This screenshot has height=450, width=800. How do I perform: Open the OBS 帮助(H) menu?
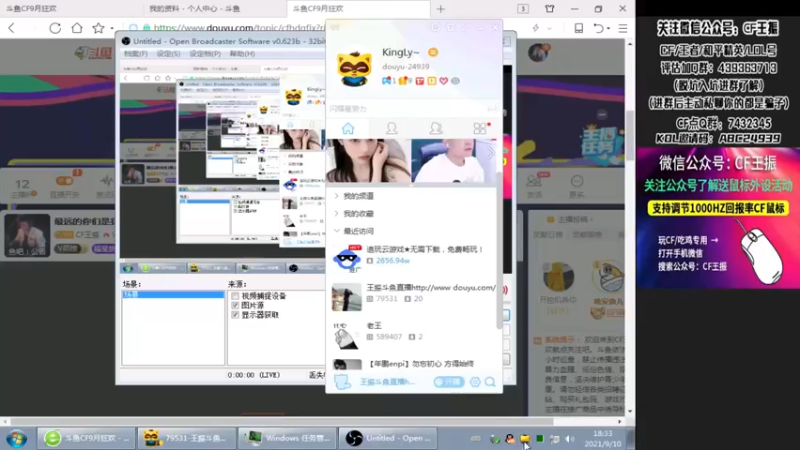point(242,54)
